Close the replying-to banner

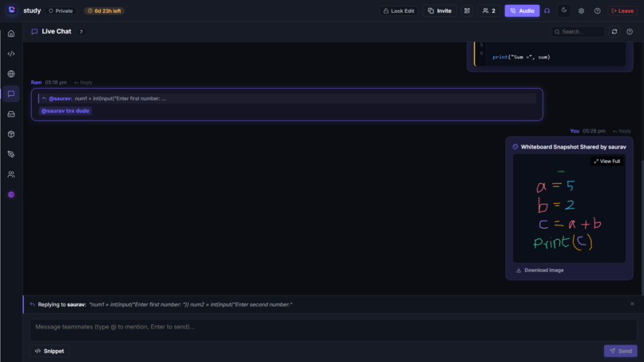click(632, 304)
